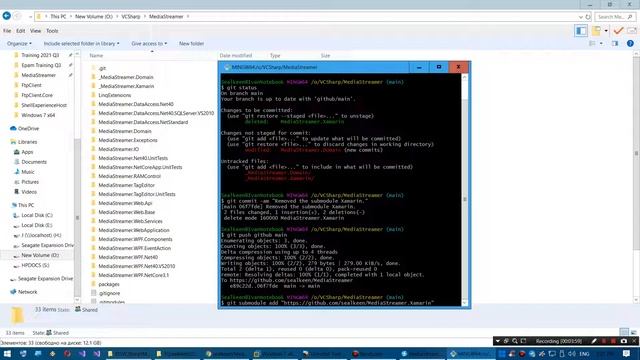Viewport: 640px width, 360px height.
Task: Open dropdown arrow beside yellow folder icon
Action: point(606,31)
